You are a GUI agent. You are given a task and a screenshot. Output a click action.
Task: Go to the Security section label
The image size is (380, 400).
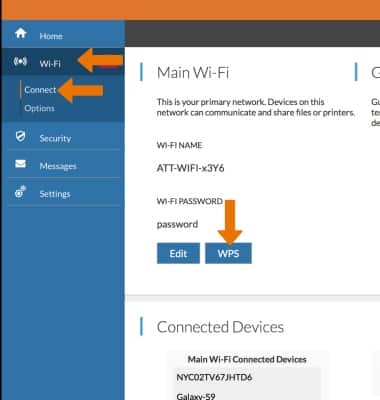point(55,138)
